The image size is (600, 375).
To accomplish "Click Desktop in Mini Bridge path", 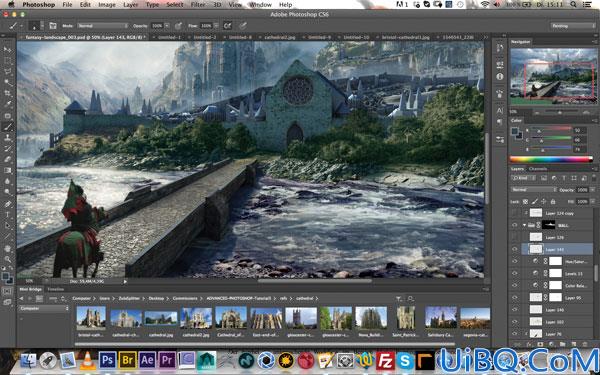I will tap(157, 298).
